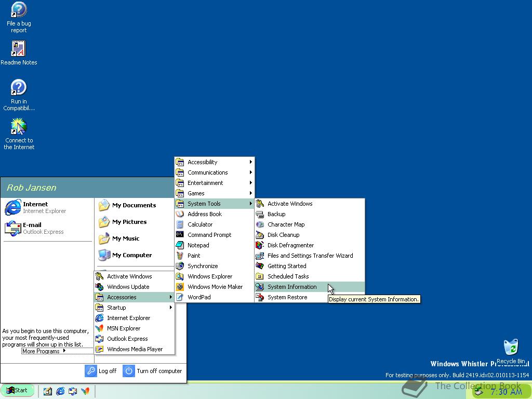Open the Run in Compatibility desktop icon
Image resolution: width=532 pixels, height=399 pixels.
pos(19,95)
